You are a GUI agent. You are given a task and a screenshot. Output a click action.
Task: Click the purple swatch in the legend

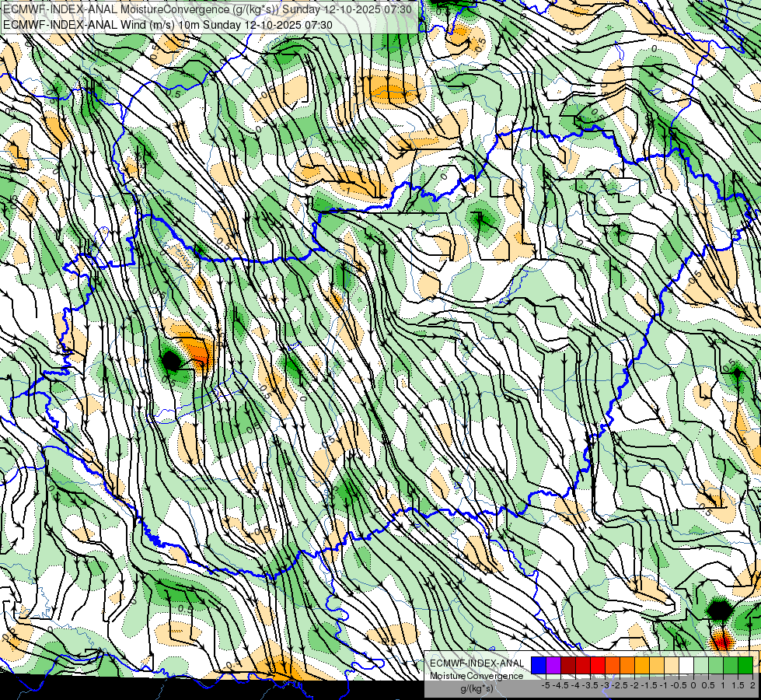tap(553, 666)
